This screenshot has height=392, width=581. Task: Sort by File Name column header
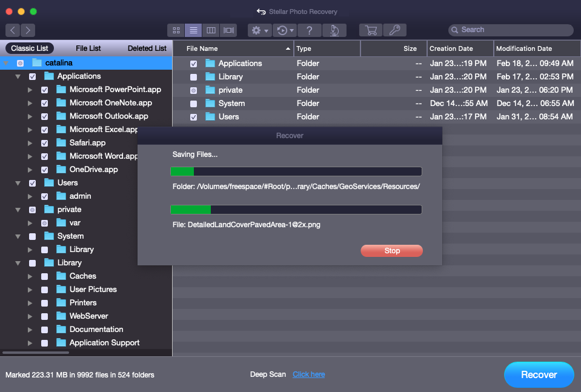233,48
